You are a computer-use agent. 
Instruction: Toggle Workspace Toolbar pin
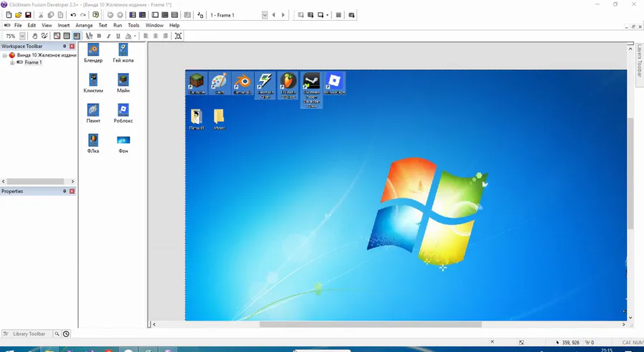coord(64,47)
